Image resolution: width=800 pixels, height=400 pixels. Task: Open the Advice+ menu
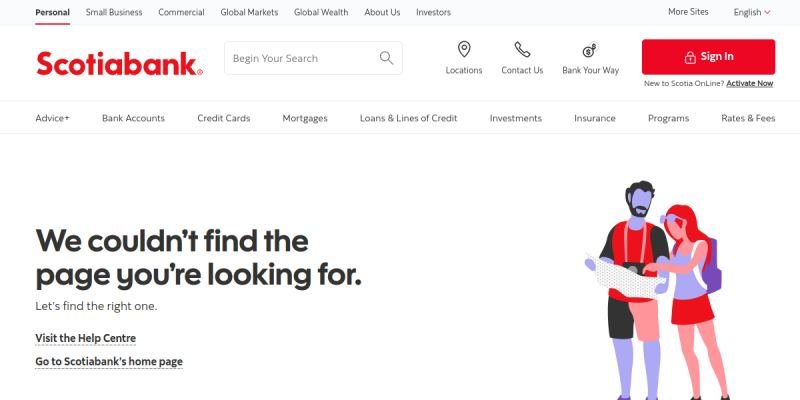pyautogui.click(x=52, y=118)
